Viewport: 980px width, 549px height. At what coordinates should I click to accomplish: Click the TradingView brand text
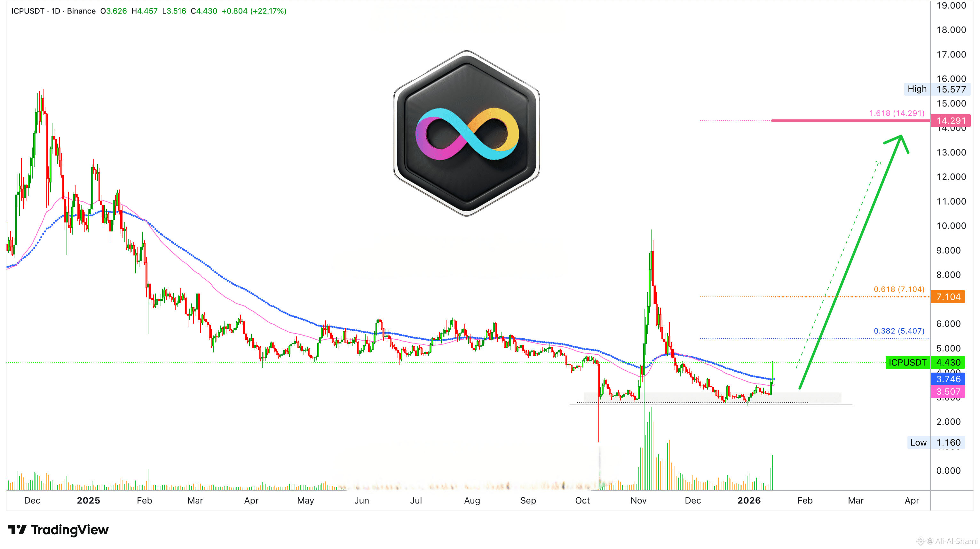pos(70,529)
